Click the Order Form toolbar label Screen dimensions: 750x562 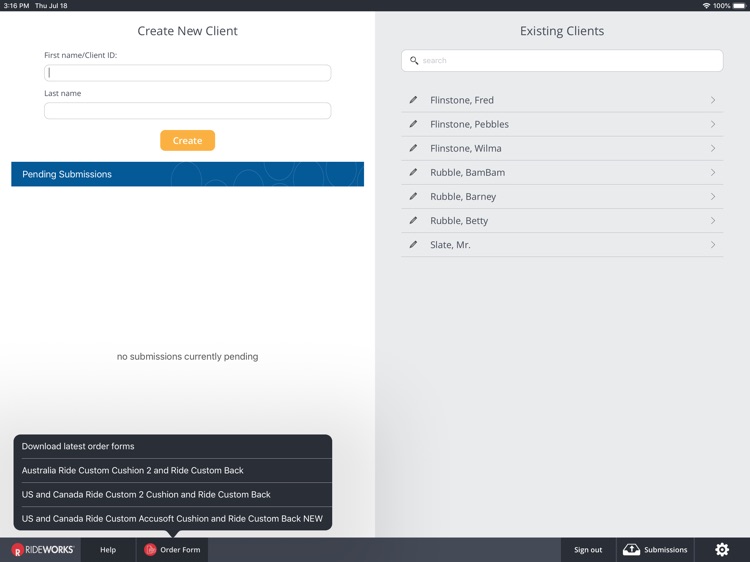coord(180,550)
